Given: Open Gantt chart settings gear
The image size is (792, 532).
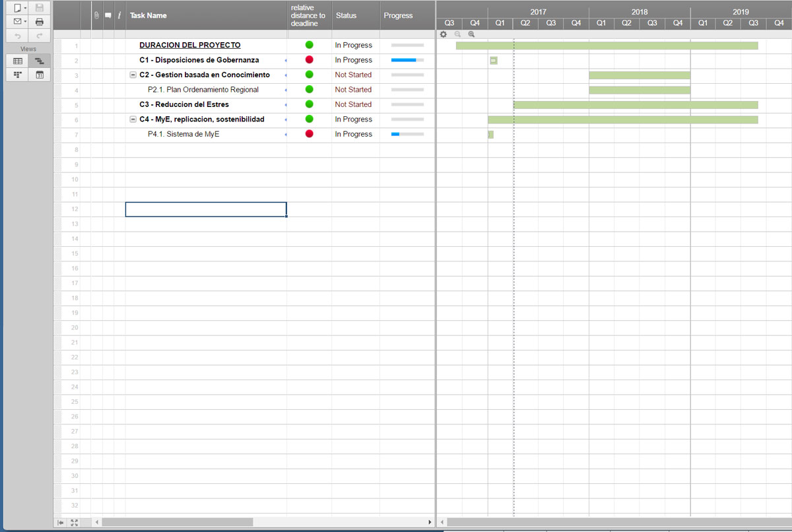Looking at the screenshot, I should click(444, 34).
